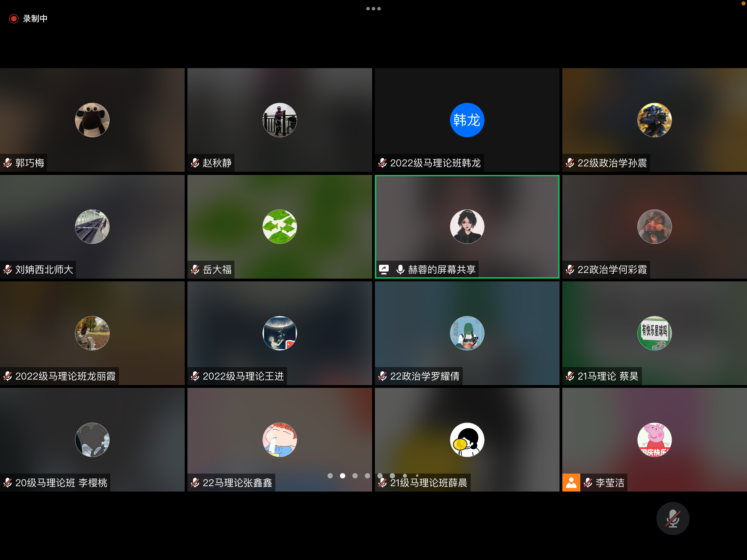
Task: Switch to the third page dot
Action: (x=355, y=476)
